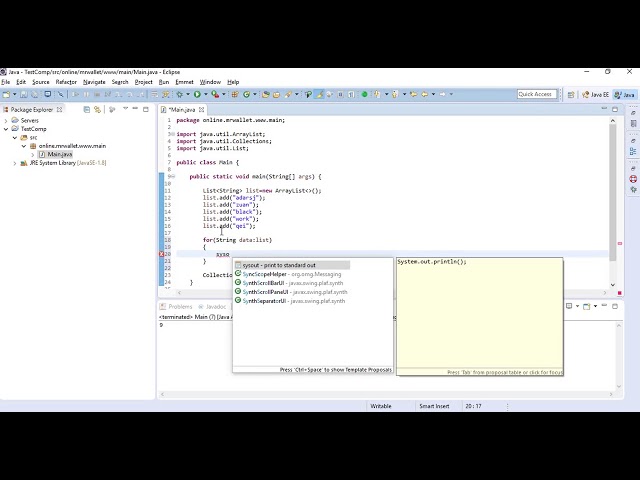Click the Outline icon in right sidebar
640x480 pixels.
633,151
